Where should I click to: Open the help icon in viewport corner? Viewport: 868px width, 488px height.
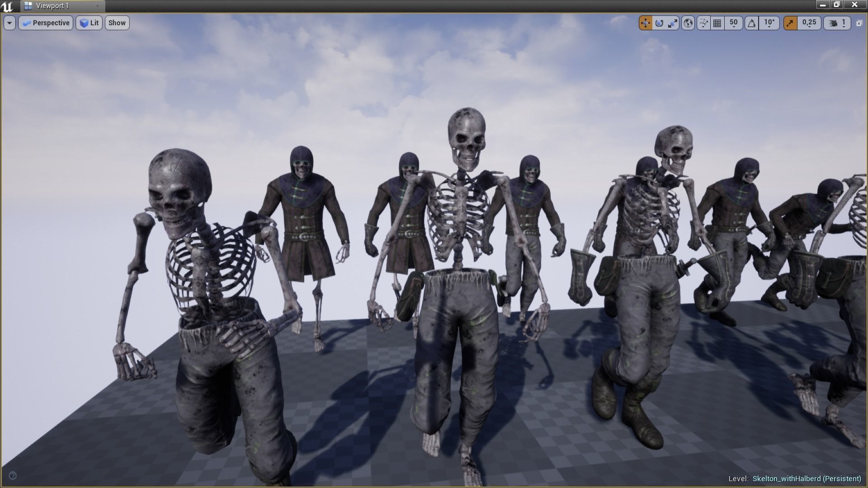coord(14,474)
